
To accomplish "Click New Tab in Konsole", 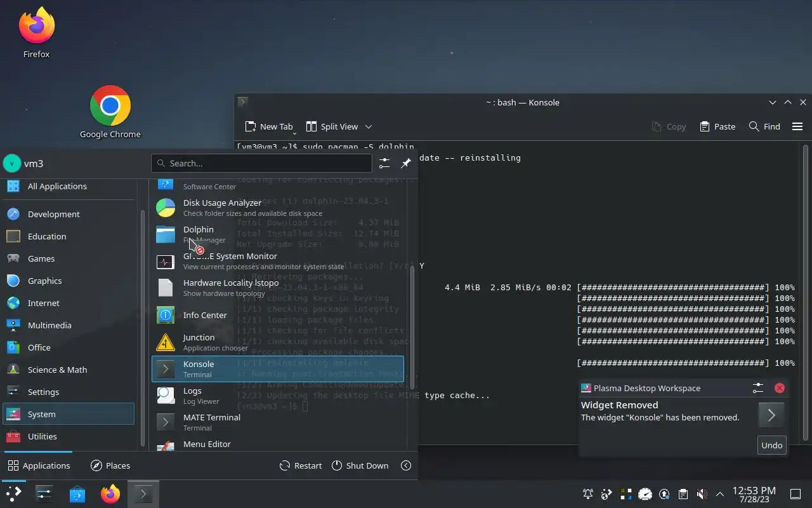I will pos(269,126).
